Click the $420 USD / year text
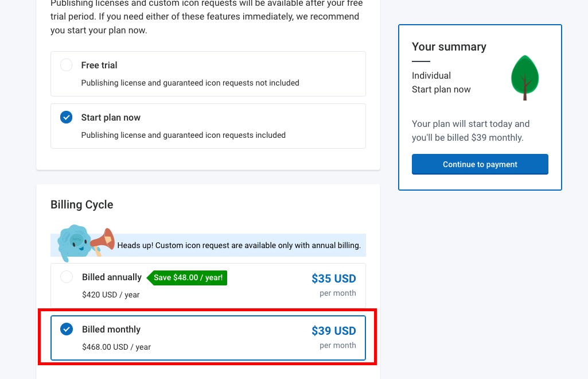 [111, 295]
